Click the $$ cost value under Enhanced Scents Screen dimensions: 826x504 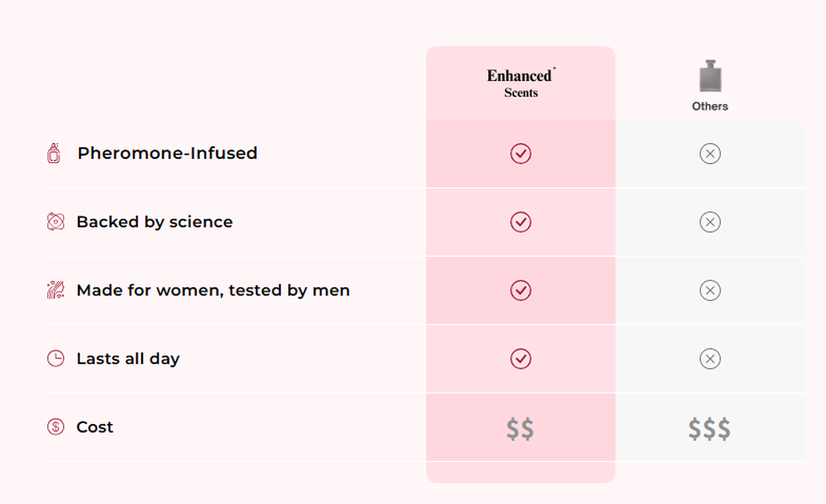[x=520, y=429]
